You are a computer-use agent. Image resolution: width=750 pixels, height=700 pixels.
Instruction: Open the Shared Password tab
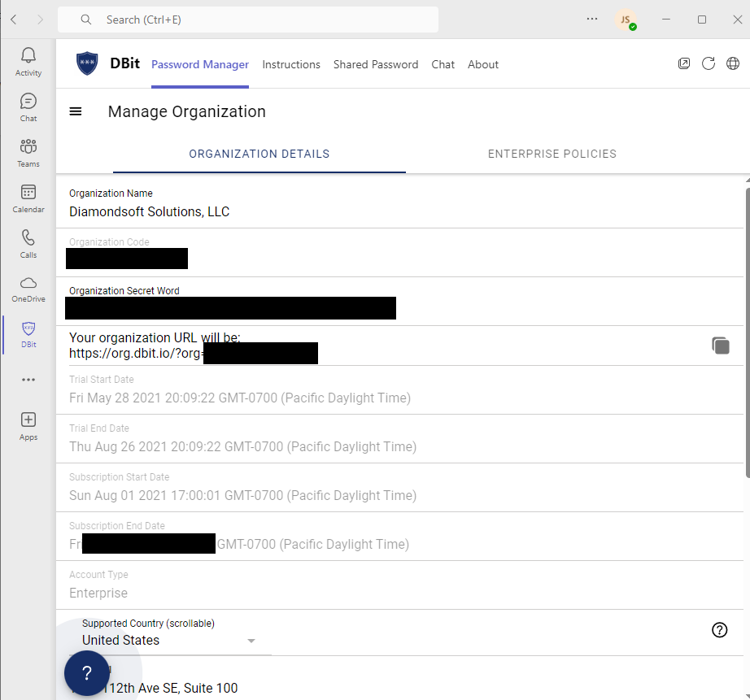click(x=376, y=64)
